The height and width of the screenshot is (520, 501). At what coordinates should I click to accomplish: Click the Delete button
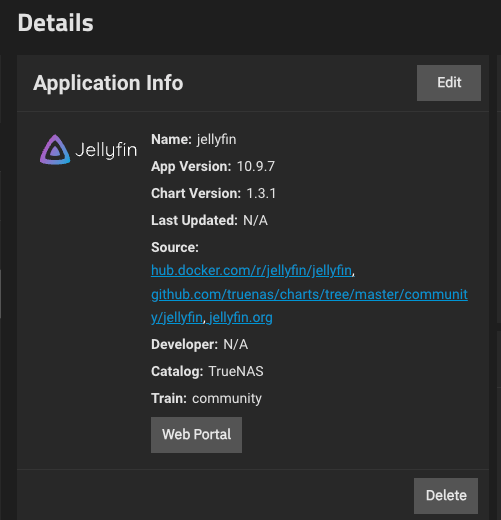[446, 496]
